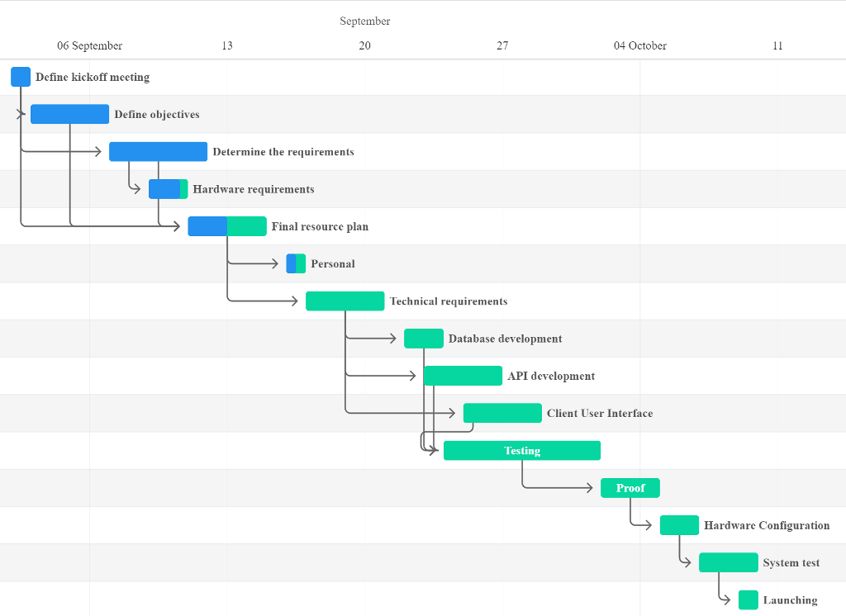Select the small Personal task bar
Viewport: 846px width, 616px height.
(x=296, y=263)
